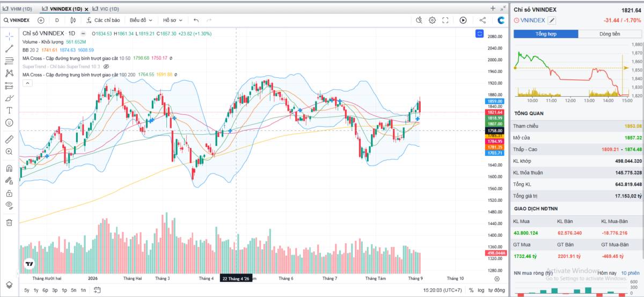Click the 'Volume - Khối lượng' legend
644x297 pixels.
43,42
